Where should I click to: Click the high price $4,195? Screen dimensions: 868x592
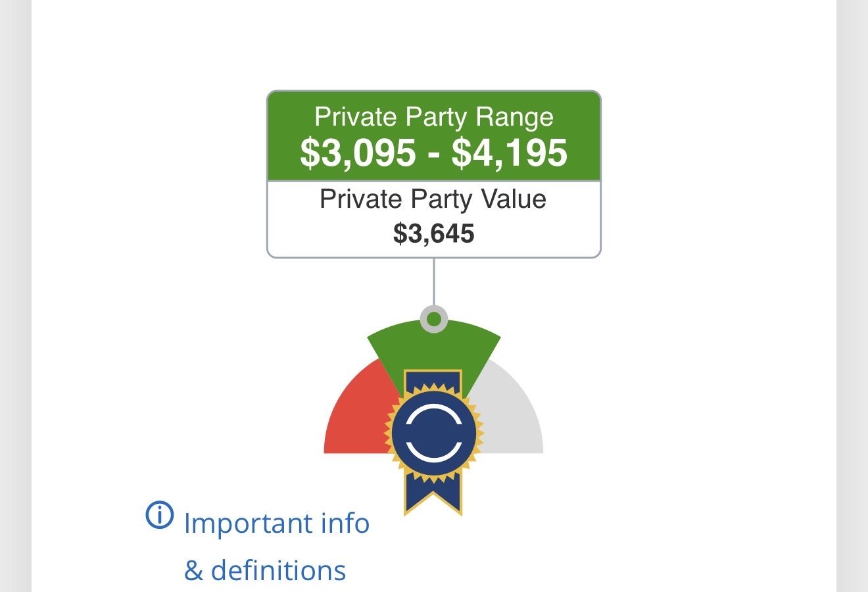coord(510,153)
